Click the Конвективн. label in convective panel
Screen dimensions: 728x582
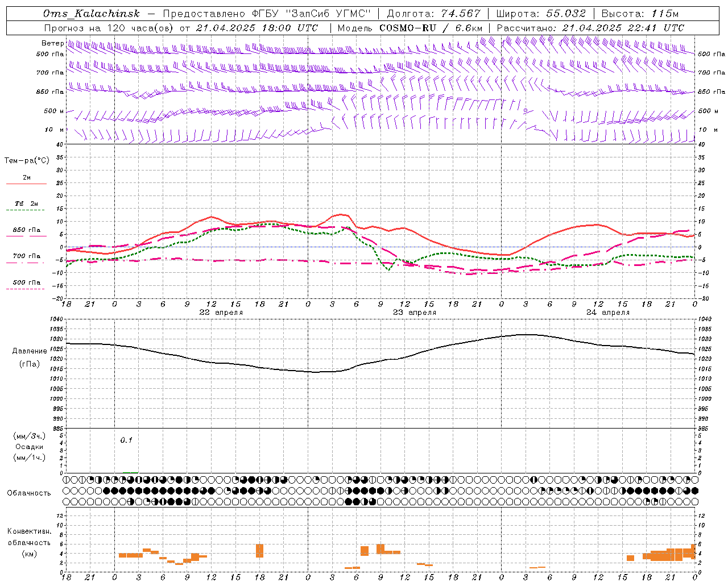30,531
